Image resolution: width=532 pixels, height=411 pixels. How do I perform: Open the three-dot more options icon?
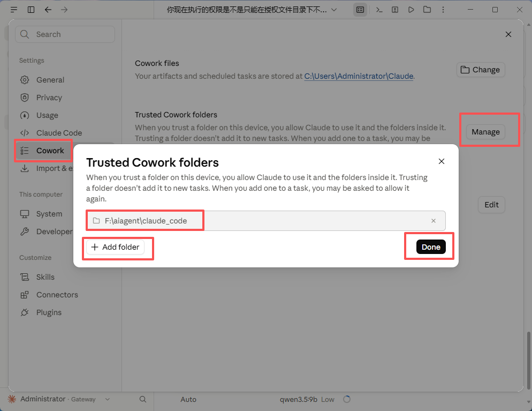click(443, 10)
